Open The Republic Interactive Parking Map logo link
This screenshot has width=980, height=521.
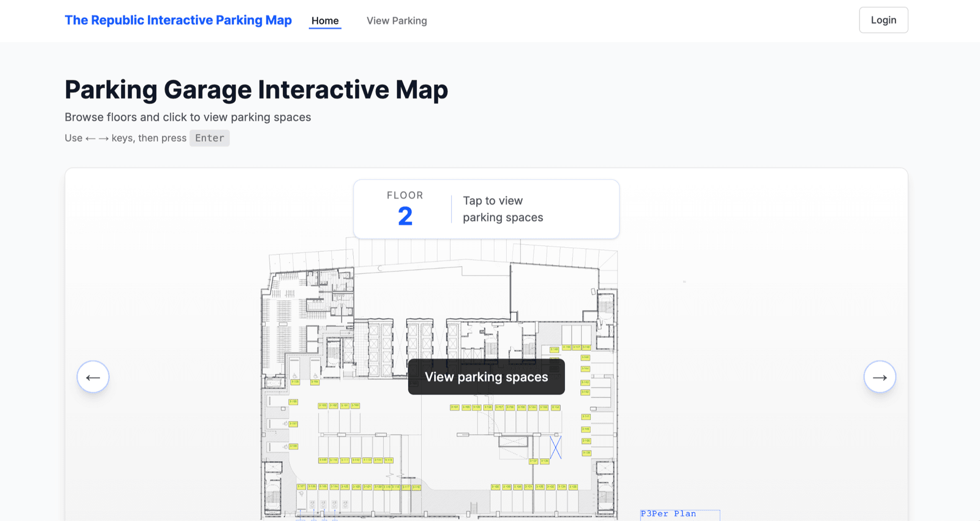point(178,20)
